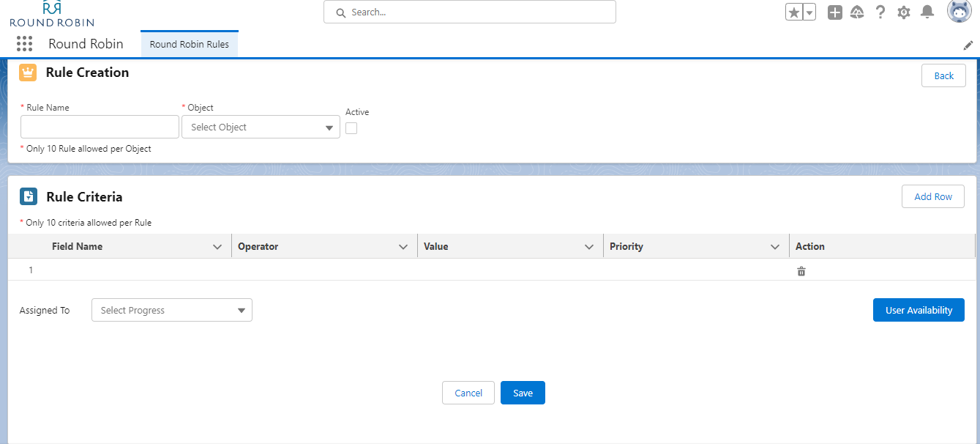980x444 pixels.
Task: Click the Salesforce Help question mark icon
Action: coord(880,12)
